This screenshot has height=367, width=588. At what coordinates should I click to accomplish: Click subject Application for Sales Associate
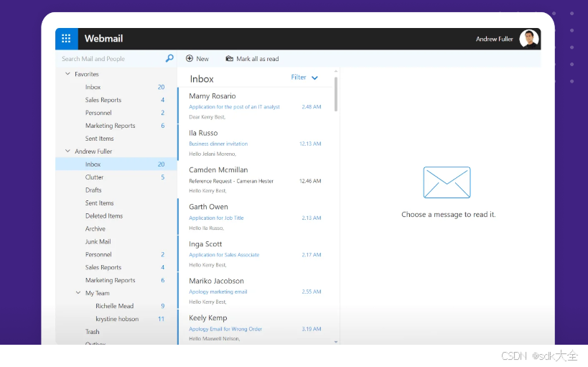pos(224,255)
